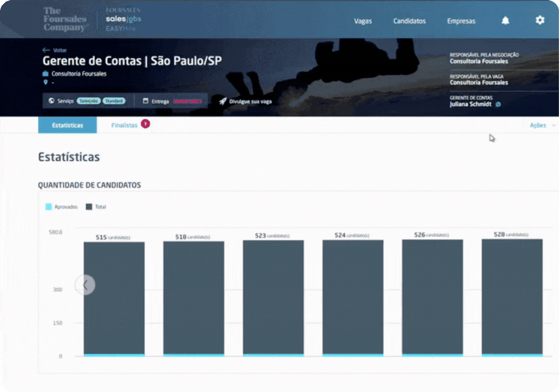Click the bar labeled 526 candidato(s)
Viewport: 560px width, 392px height.
pyautogui.click(x=432, y=298)
